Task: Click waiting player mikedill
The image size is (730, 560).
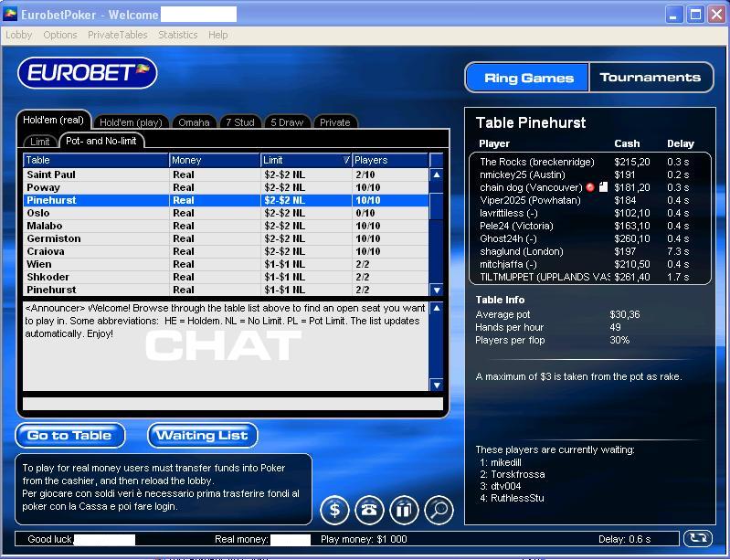Action: [506, 462]
